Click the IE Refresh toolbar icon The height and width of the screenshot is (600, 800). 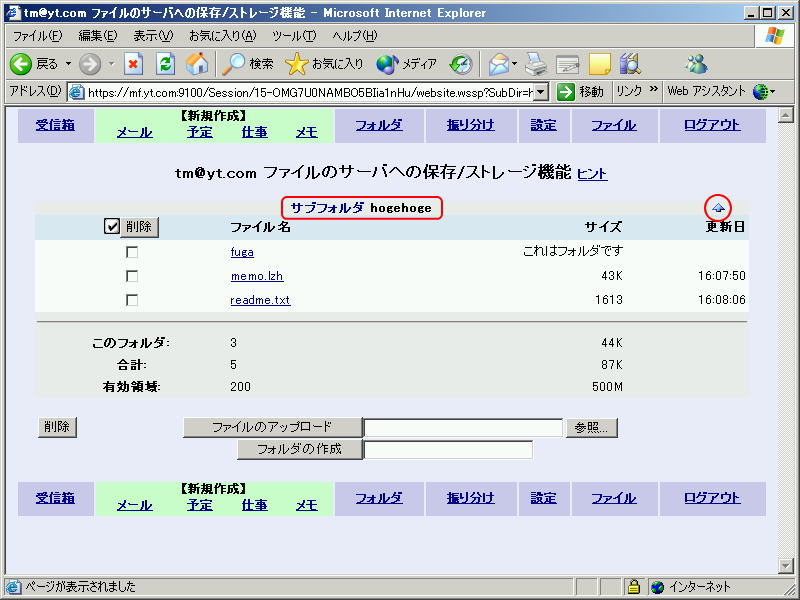(166, 64)
